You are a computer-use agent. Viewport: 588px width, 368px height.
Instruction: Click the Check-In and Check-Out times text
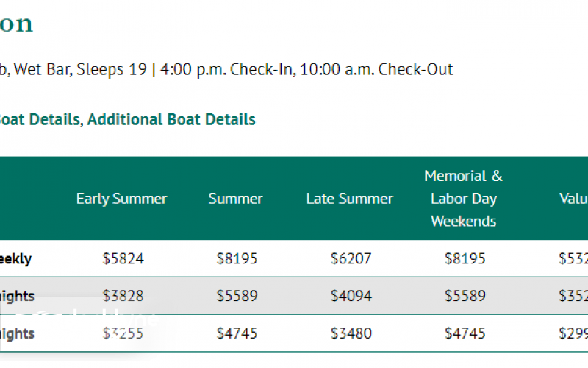coord(306,70)
